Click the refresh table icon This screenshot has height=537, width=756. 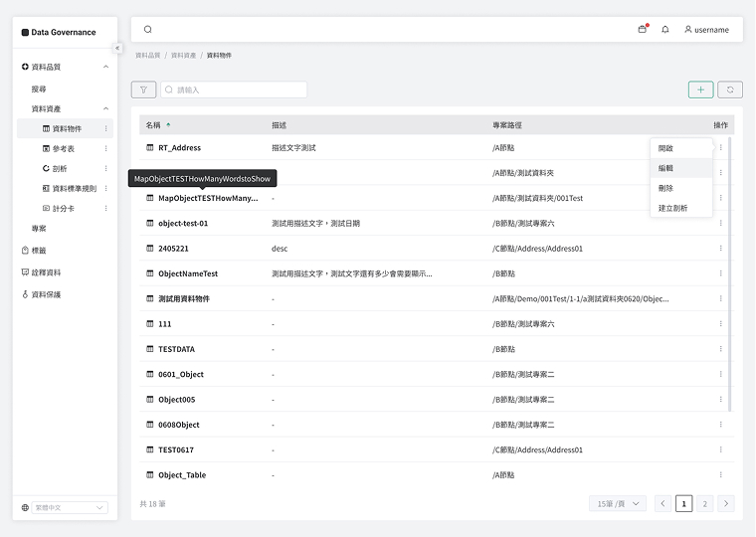click(x=730, y=89)
